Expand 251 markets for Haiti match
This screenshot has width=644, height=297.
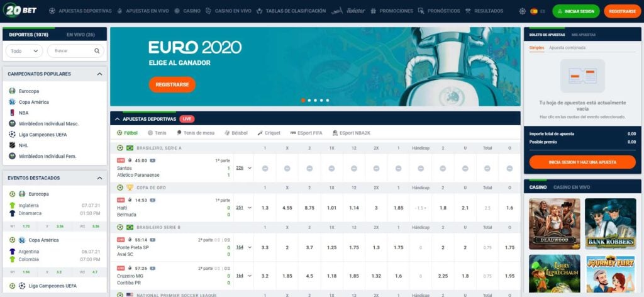pyautogui.click(x=243, y=208)
